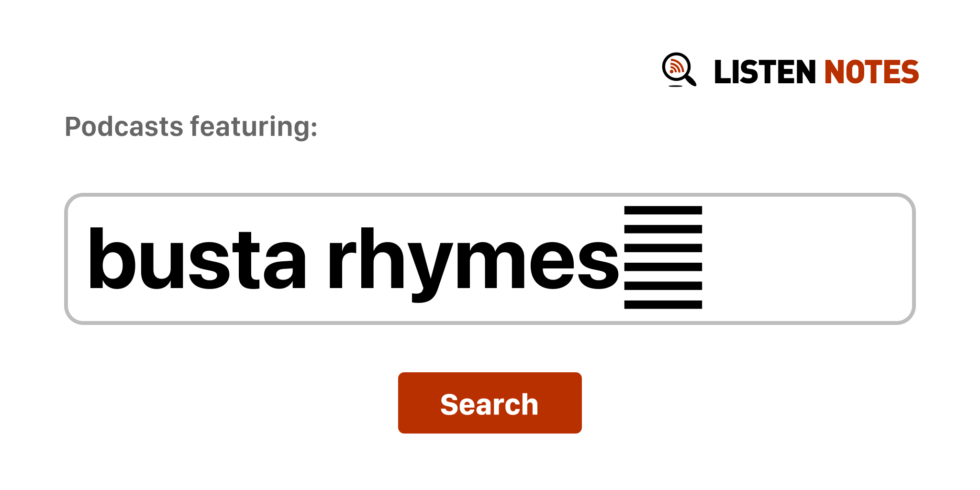Focus the search box's empty right area
This screenshot has height=490, width=980.
(809, 258)
